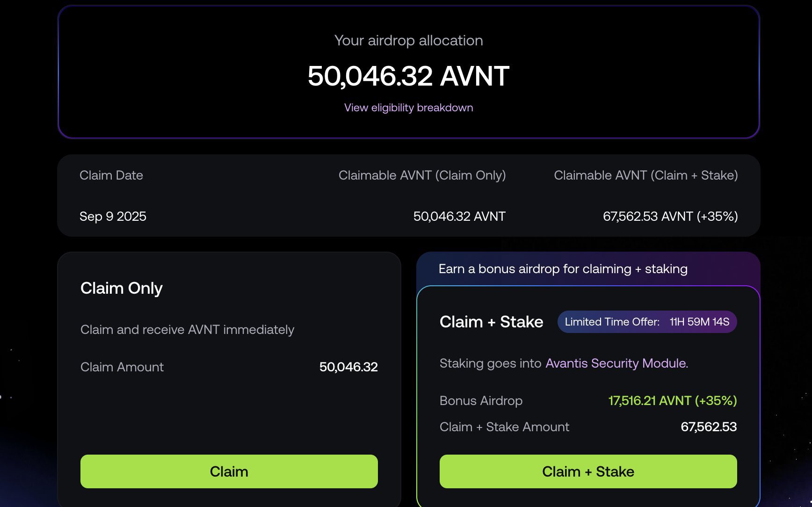812x507 pixels.
Task: Select the 67,562.53 AVNT (+35%) table value
Action: (x=670, y=216)
